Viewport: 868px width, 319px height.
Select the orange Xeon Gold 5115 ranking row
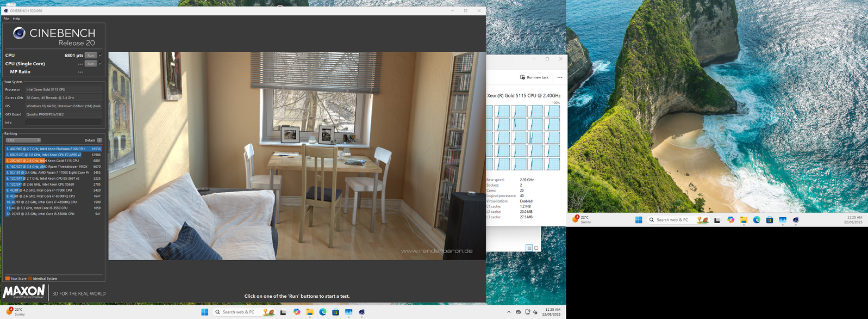[x=53, y=161]
